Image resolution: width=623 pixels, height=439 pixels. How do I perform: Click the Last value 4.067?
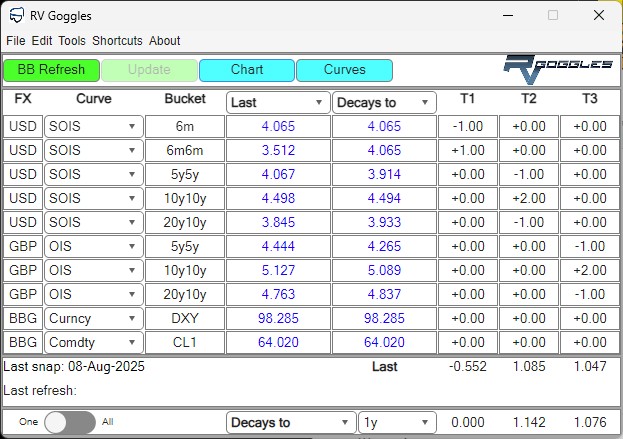[278, 174]
